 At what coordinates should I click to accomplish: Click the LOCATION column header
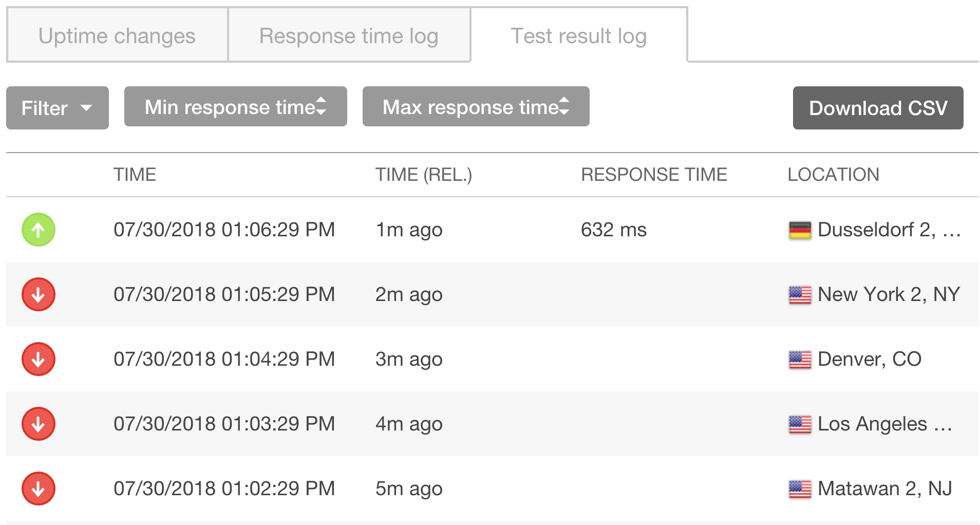click(833, 175)
